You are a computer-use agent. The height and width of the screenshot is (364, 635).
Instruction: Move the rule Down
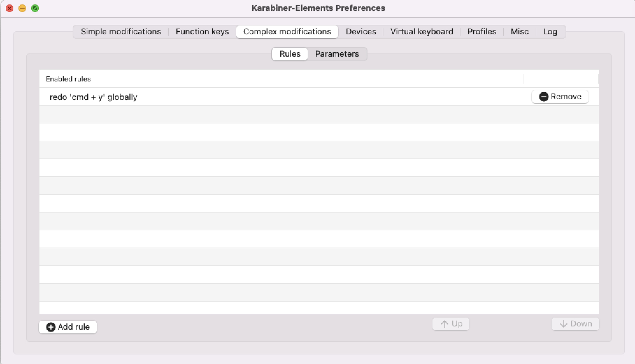[575, 324]
